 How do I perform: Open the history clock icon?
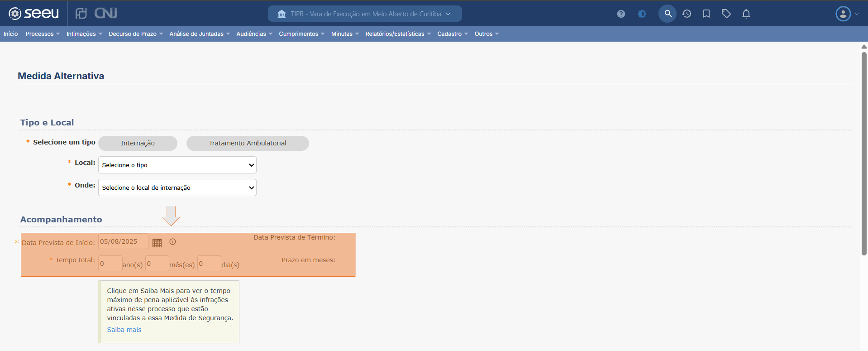click(686, 14)
